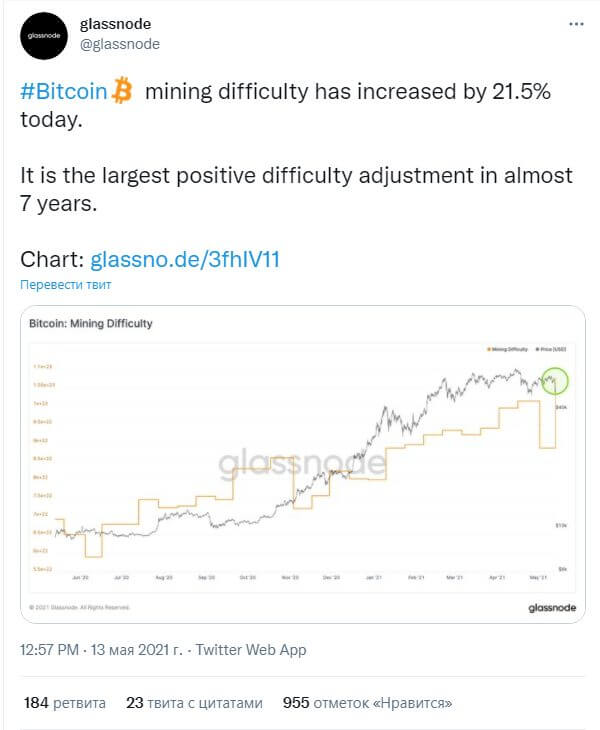Click the 12:57 PM · 13 мая 2021 timestamp
600x730 pixels.
101,649
